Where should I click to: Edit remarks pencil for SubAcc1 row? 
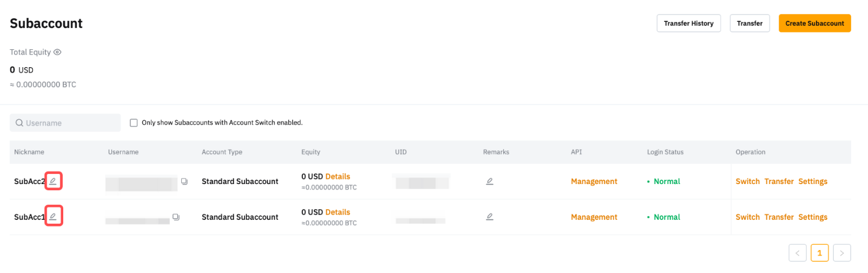click(490, 217)
